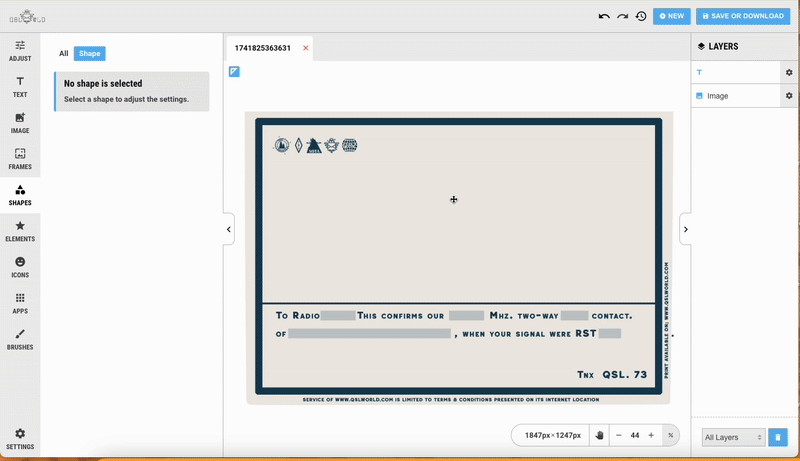
Task: Collapse the left panel with arrow
Action: point(229,229)
